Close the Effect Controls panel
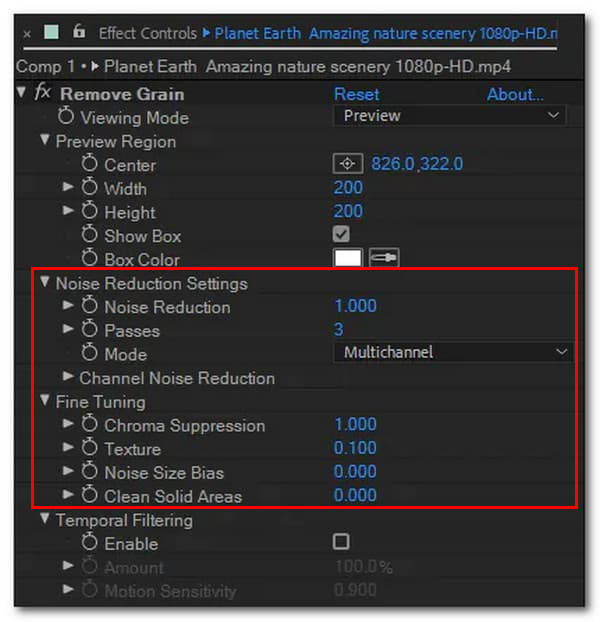Viewport: 600px width, 622px height. point(27,34)
